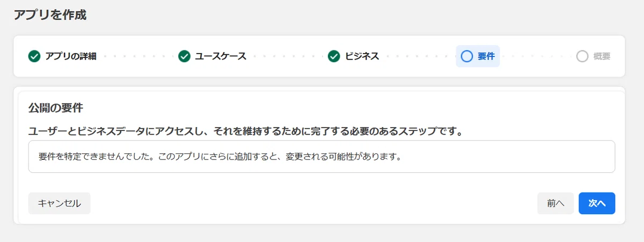Viewport: 644px width, 242px height.
Task: Click dotted connector between ユースケース and ビジネス
Action: (287, 56)
